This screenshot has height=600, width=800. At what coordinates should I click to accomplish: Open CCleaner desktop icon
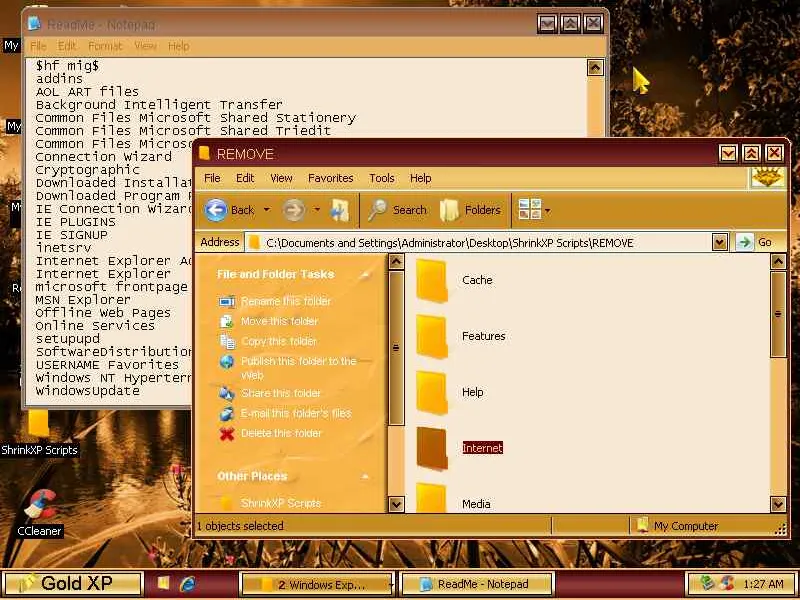(40, 505)
